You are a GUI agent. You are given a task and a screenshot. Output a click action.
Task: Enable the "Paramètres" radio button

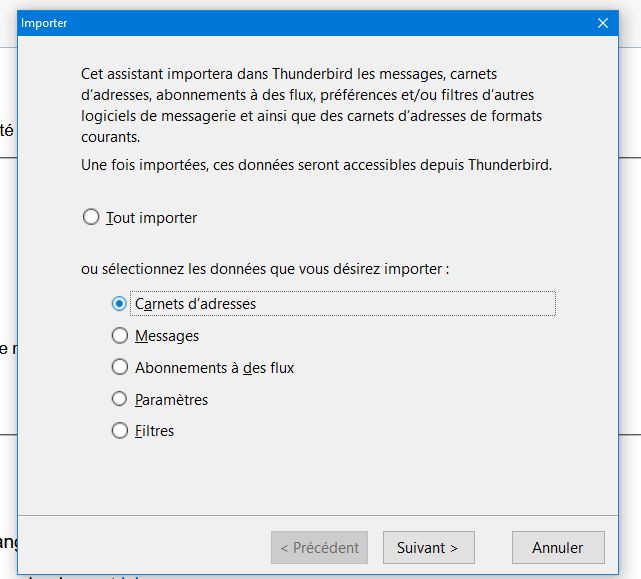120,399
